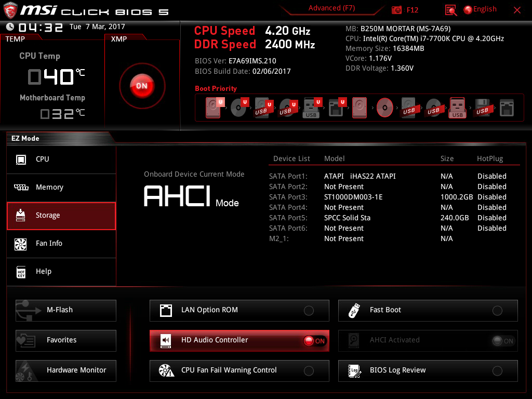The height and width of the screenshot is (399, 532).
Task: Select the first boot priority hard drive icon
Action: [214, 108]
